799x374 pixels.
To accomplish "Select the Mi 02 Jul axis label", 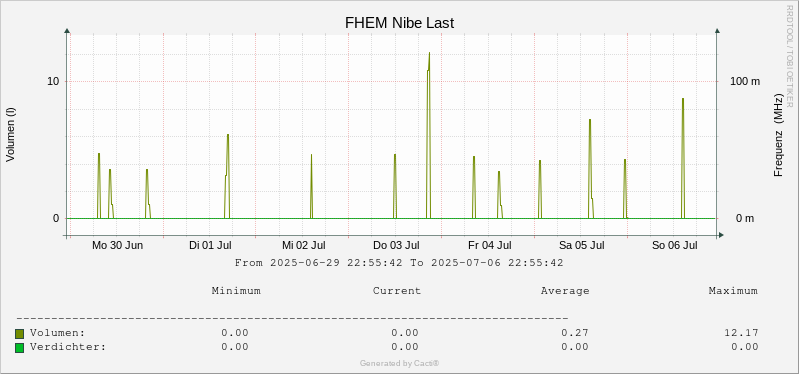I will click(x=304, y=246).
